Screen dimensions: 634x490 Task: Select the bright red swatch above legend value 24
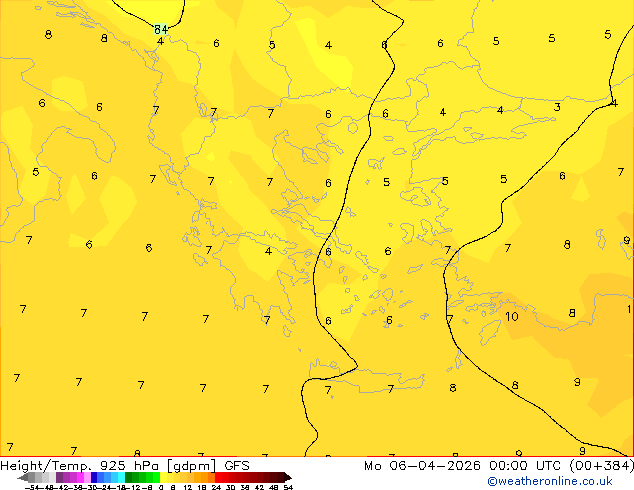point(218,477)
